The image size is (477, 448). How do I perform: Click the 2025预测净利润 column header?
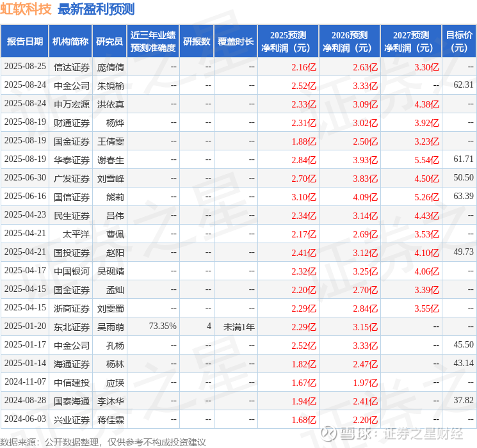coord(288,42)
